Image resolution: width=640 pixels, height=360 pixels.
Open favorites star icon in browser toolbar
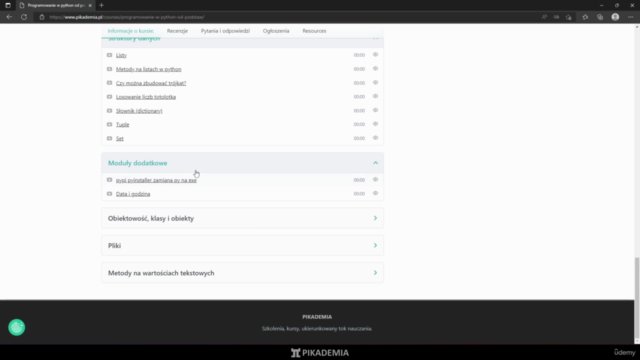[x=585, y=17]
